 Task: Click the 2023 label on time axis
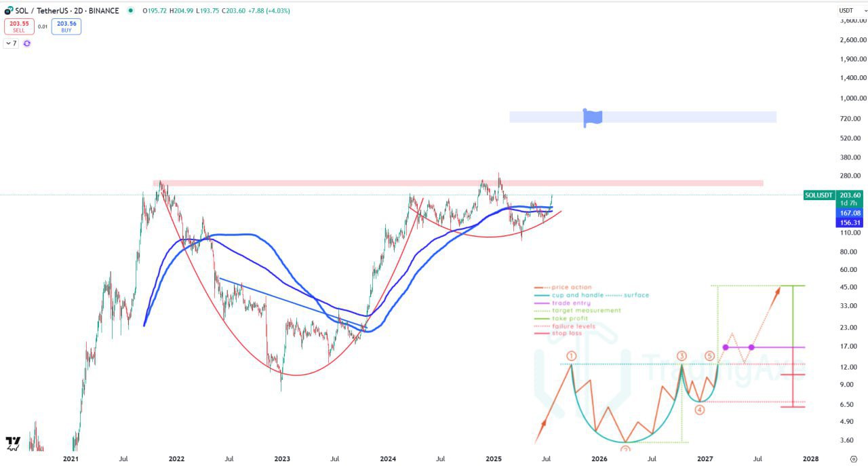pos(282,459)
